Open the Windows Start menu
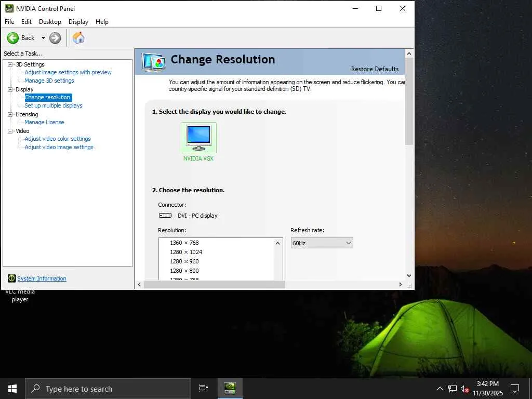 click(x=12, y=389)
